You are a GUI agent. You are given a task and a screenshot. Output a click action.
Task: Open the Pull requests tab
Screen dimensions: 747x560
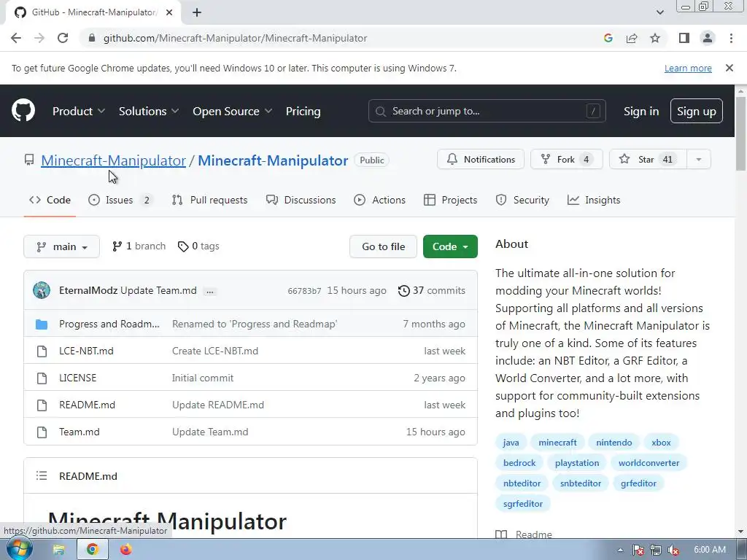(210, 200)
